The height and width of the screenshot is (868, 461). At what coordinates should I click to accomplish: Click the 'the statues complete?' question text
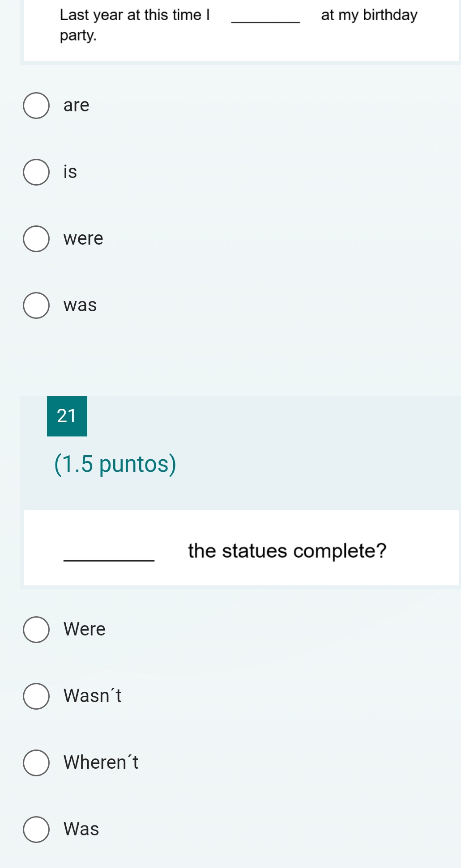(x=287, y=551)
